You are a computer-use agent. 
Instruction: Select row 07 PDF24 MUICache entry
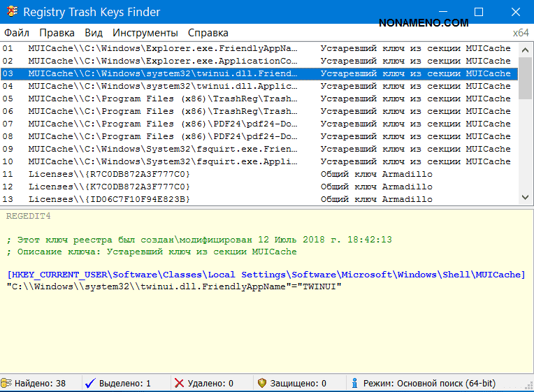coord(163,124)
